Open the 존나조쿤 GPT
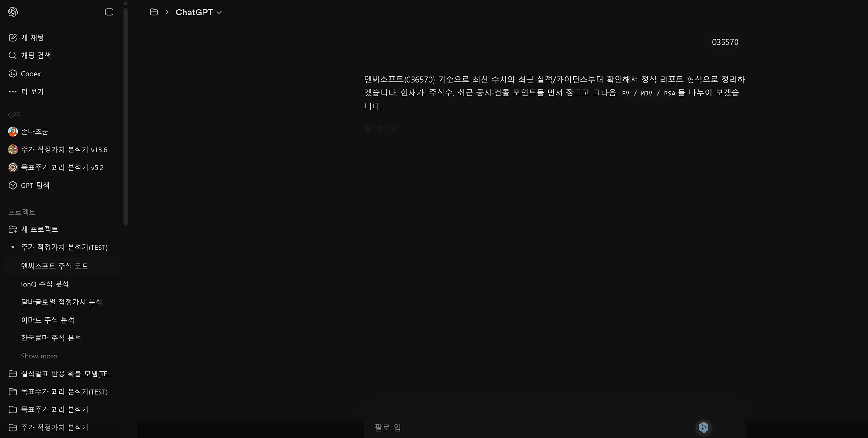 point(61,132)
